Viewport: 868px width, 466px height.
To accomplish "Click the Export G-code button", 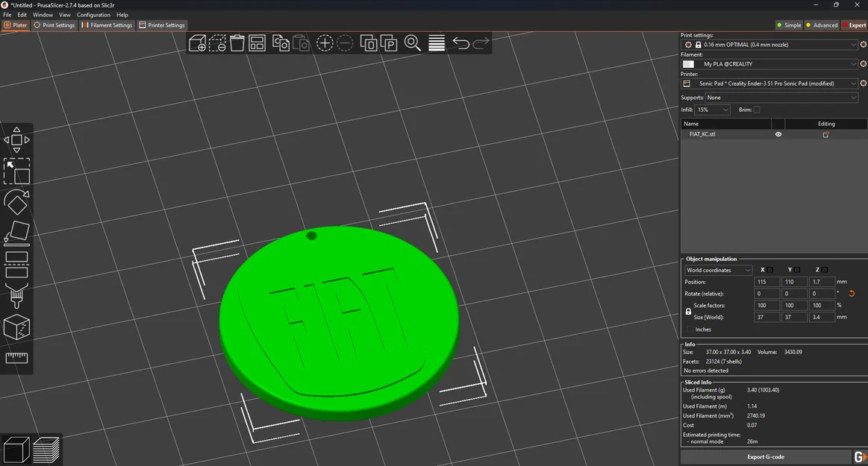I will coord(766,456).
